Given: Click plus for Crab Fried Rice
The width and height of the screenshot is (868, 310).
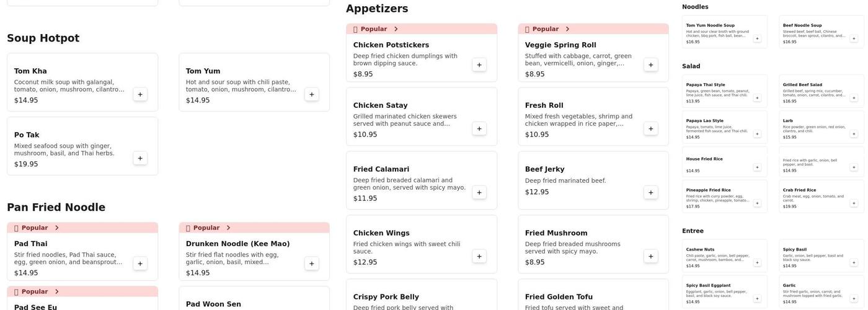Looking at the screenshot, I should click(x=854, y=203).
